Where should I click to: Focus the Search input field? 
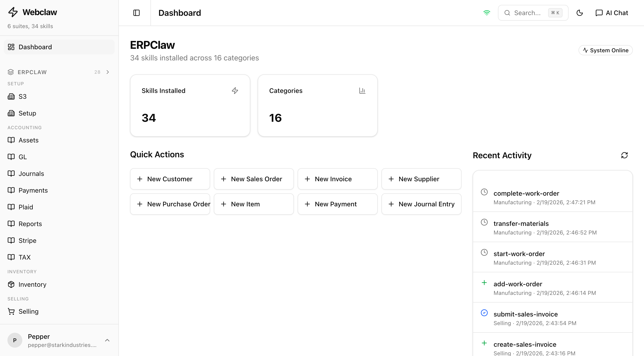tap(533, 13)
